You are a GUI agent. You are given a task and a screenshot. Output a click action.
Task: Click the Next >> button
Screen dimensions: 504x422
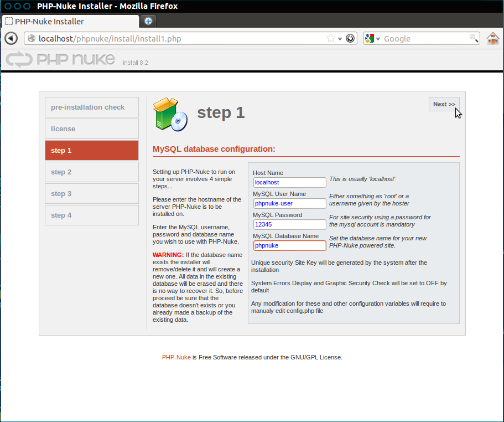(x=444, y=104)
